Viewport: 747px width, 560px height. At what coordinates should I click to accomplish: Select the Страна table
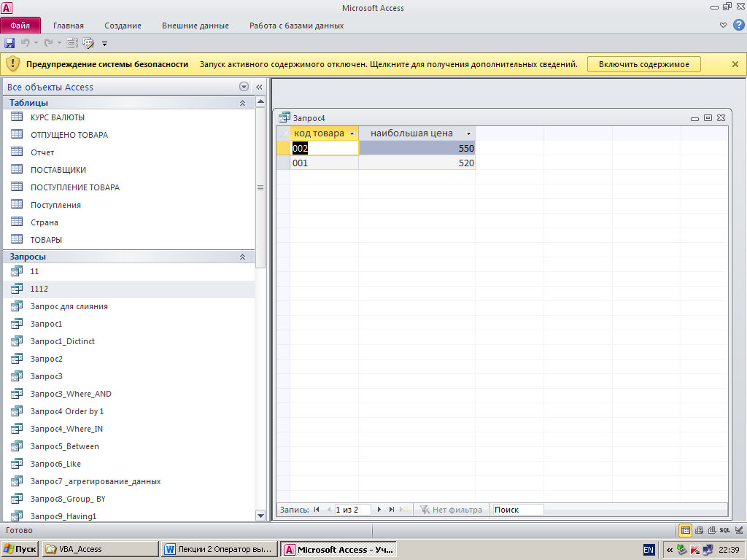coord(44,222)
